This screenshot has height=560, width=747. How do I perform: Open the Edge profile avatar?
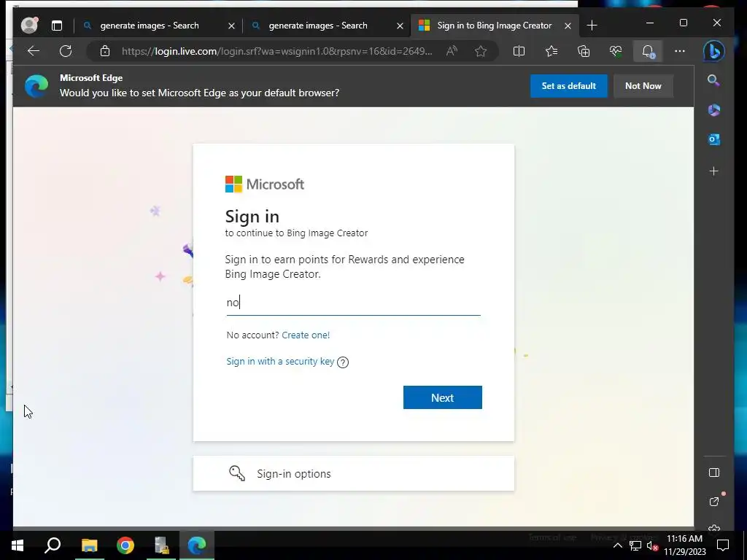[29, 26]
